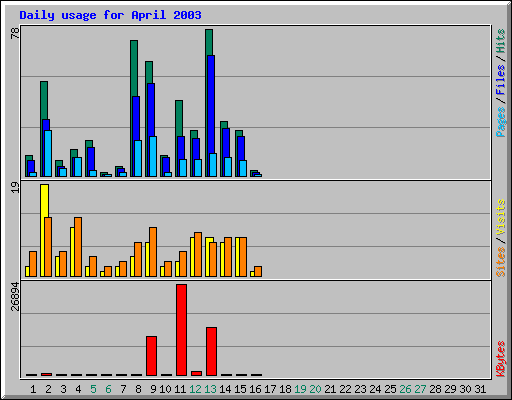Click day label '14' on the x-axis
512x400 pixels.
(x=225, y=389)
